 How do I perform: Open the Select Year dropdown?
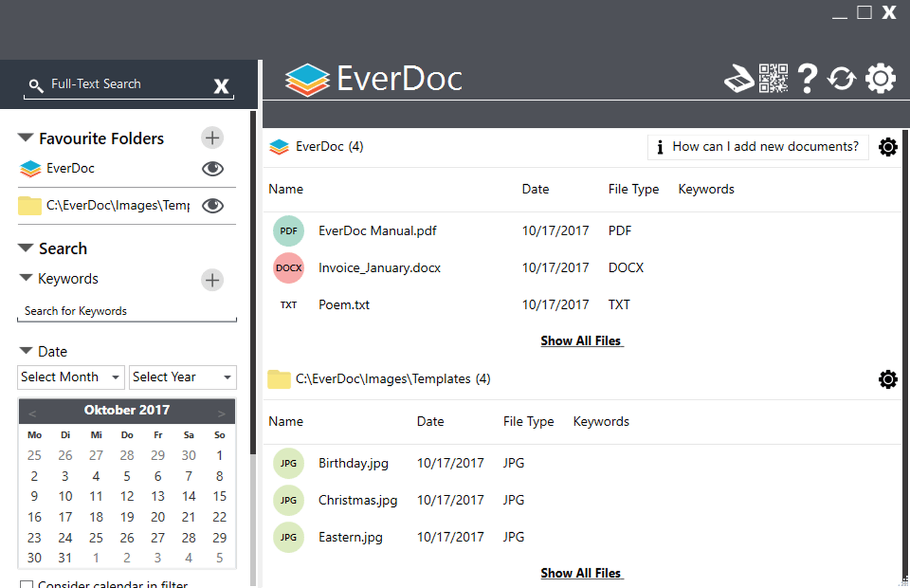tap(182, 377)
